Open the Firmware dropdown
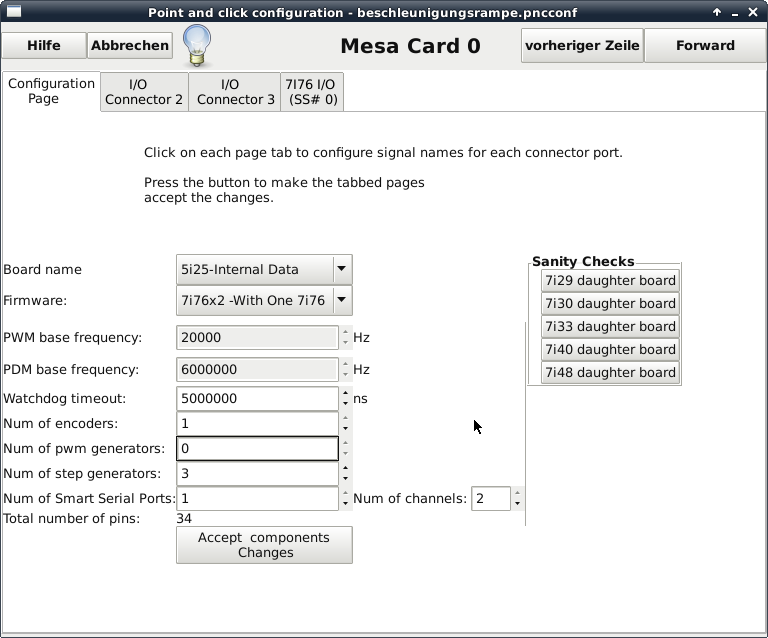Image resolution: width=768 pixels, height=638 pixels. [x=264, y=300]
